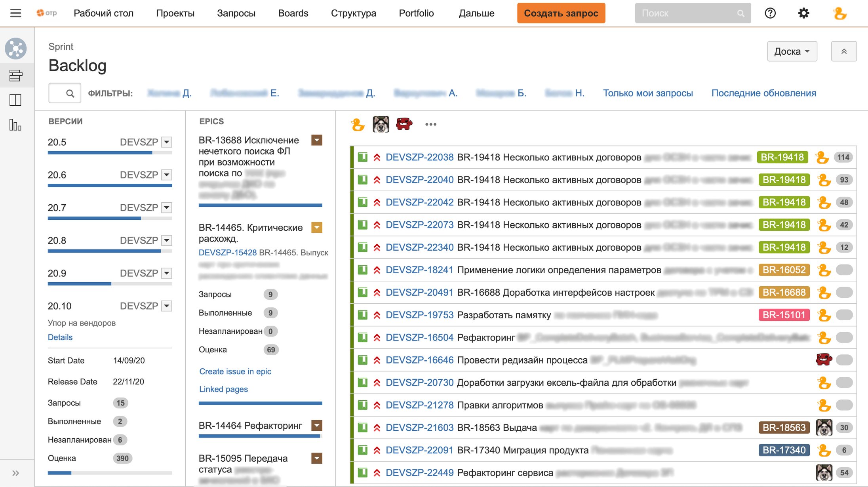Click the assignee duck avatar on DEVSZP-22042 row
The width and height of the screenshot is (868, 487).
pyautogui.click(x=824, y=202)
